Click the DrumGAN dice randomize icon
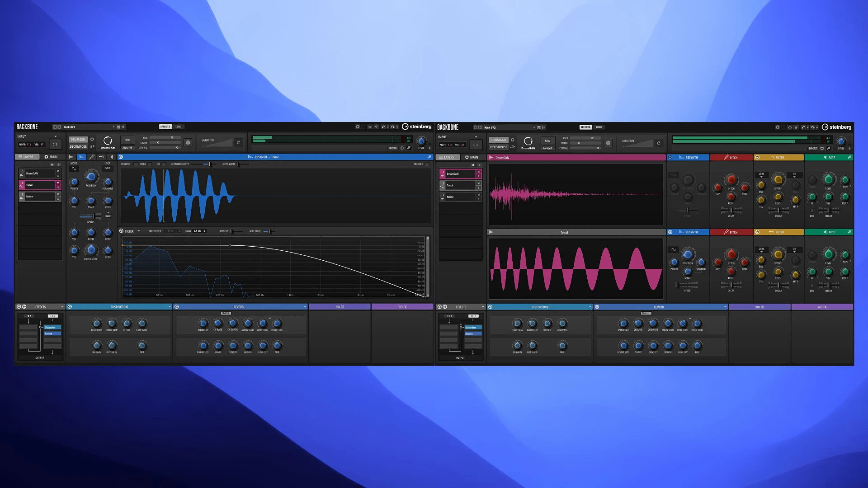Viewport: 868px width, 488px height. pos(188,142)
